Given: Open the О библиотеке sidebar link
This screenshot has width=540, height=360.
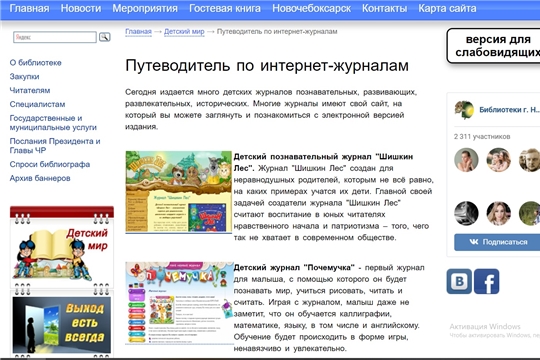Looking at the screenshot, I should pyautogui.click(x=35, y=63).
